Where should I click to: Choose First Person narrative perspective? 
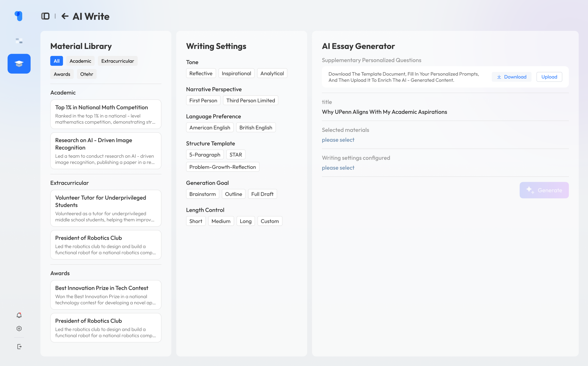203,100
